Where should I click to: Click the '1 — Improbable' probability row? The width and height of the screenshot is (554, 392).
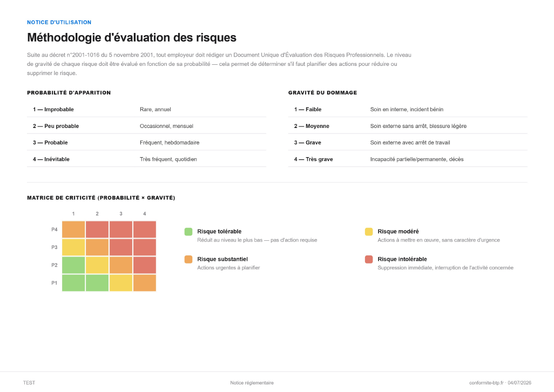coord(147,110)
